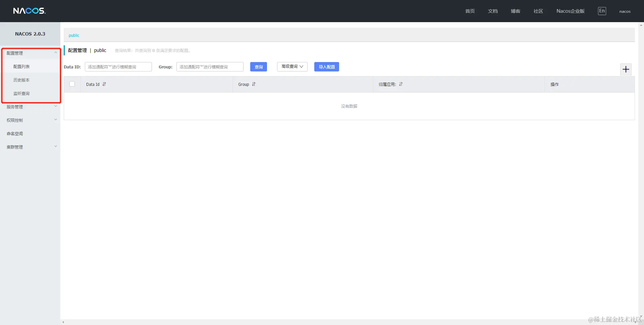Sort by Data Id column arrows

point(104,84)
